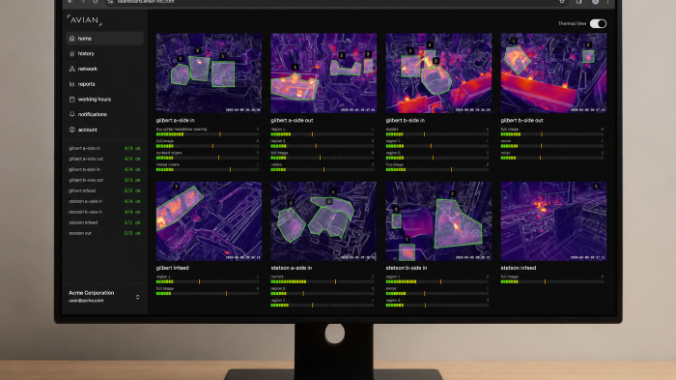
Task: Open reports via the chart icon
Action: tap(72, 84)
